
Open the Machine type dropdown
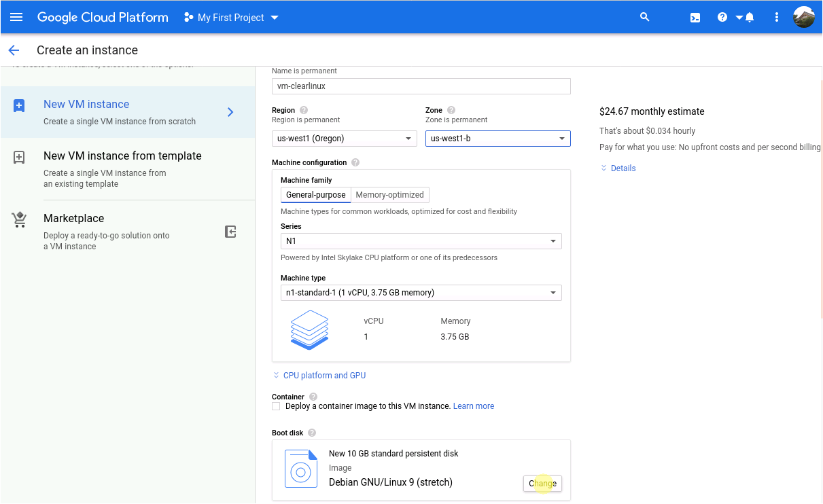pos(421,293)
